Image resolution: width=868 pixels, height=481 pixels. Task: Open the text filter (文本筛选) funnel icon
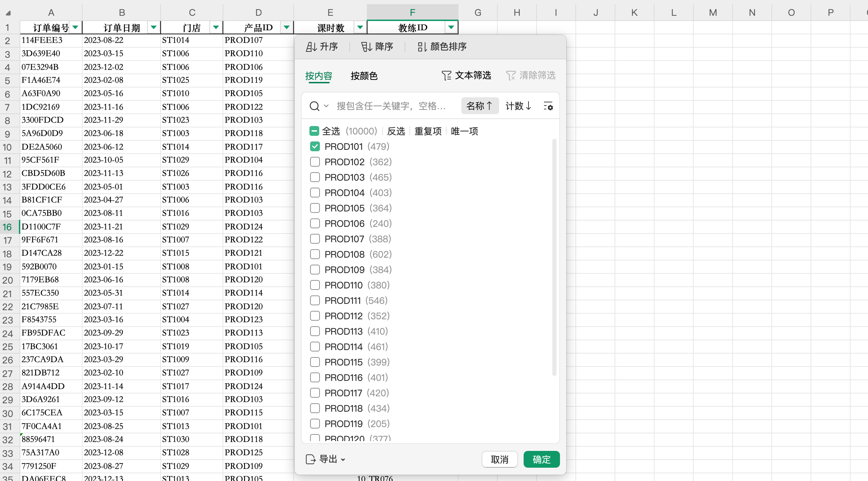[446, 75]
